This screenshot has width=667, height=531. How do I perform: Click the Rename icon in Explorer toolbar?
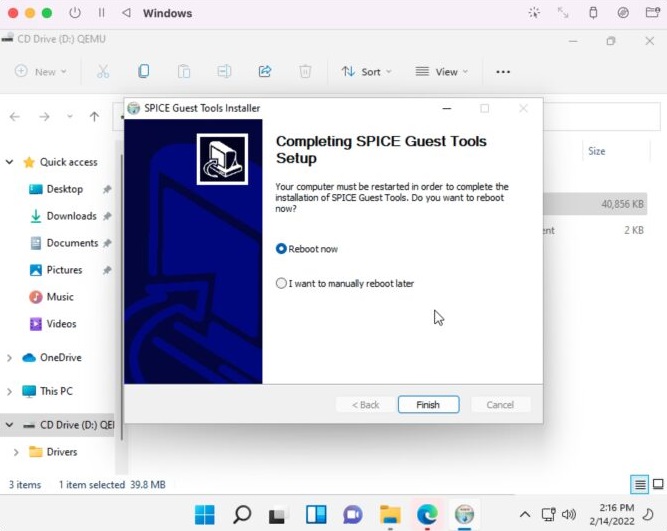[224, 71]
